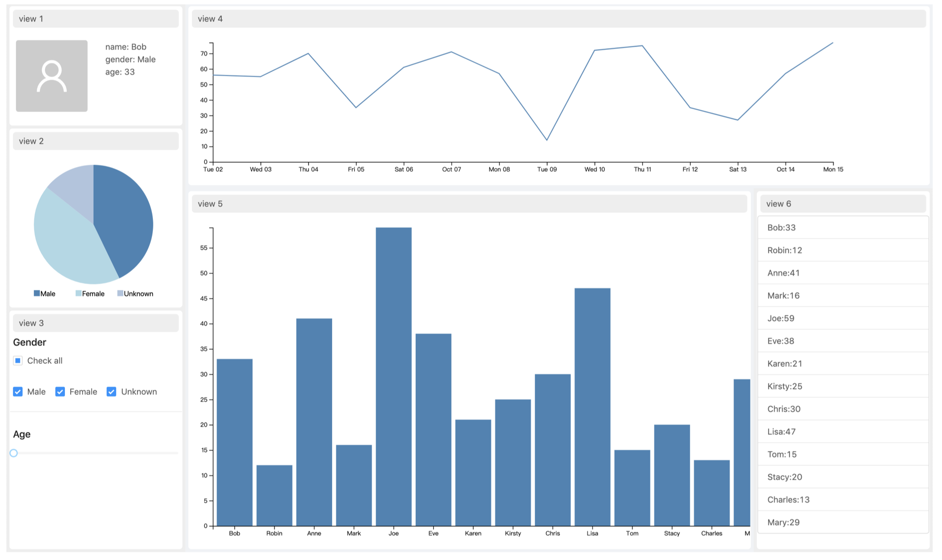Image resolution: width=942 pixels, height=560 pixels.
Task: Disable the Check all checkbox under Gender
Action: pyautogui.click(x=18, y=360)
